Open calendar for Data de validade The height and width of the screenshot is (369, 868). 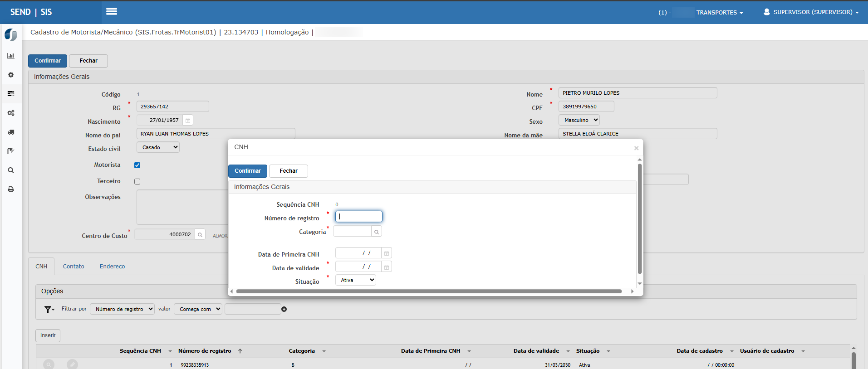pos(386,267)
